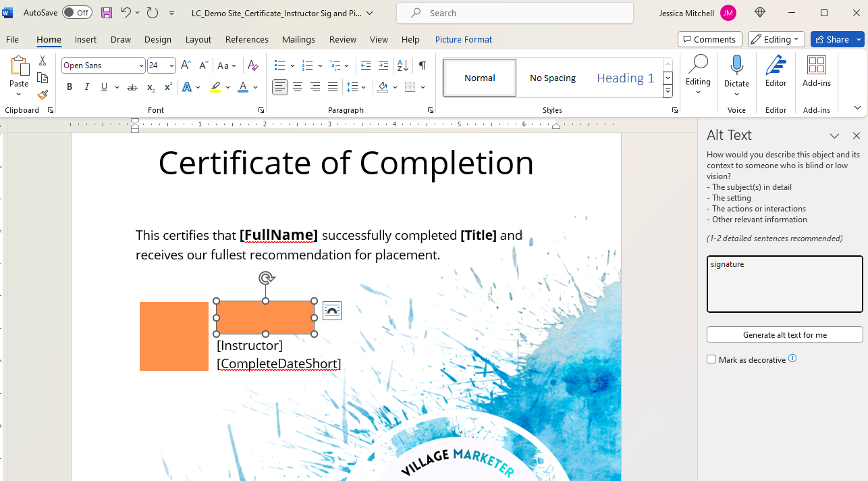Center align the text
This screenshot has width=868, height=481.
[x=298, y=87]
